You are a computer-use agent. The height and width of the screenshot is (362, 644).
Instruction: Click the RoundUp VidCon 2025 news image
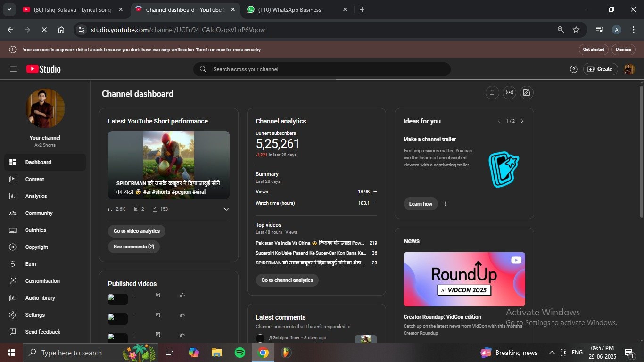[464, 279]
